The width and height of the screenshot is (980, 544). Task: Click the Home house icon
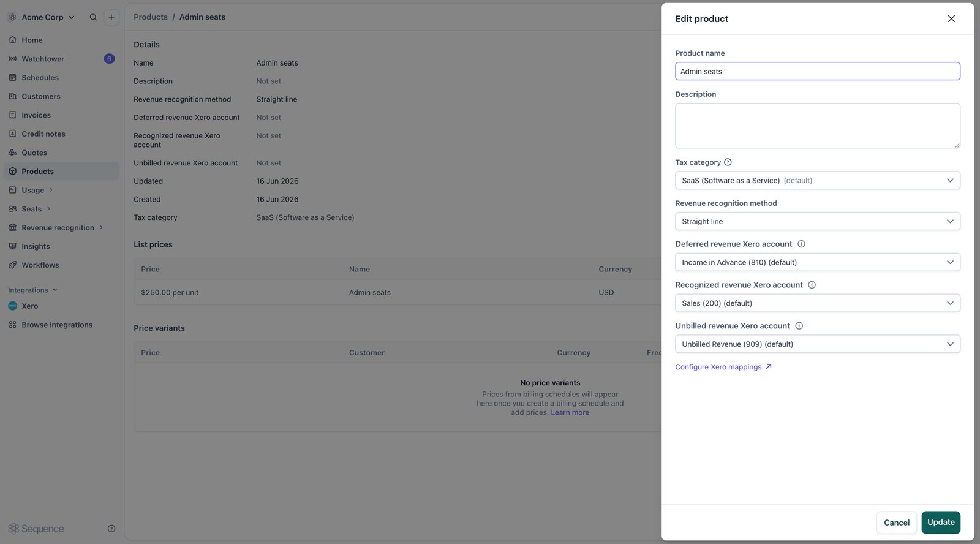13,40
